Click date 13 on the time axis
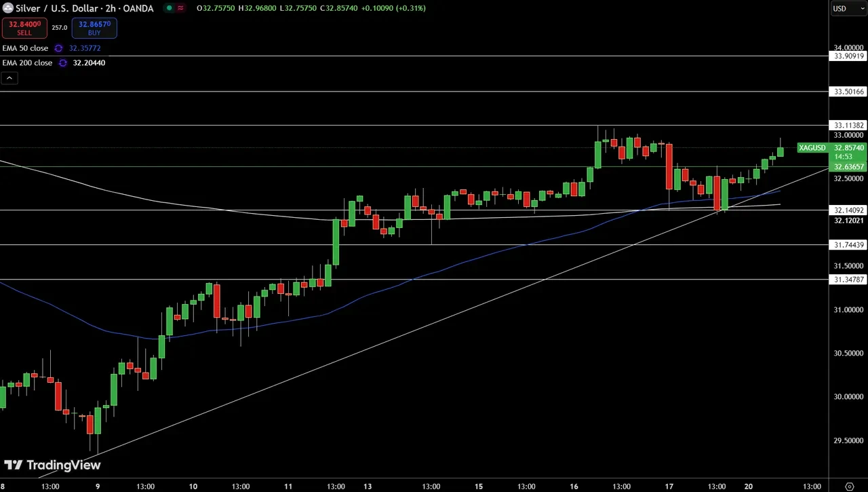 [368, 486]
